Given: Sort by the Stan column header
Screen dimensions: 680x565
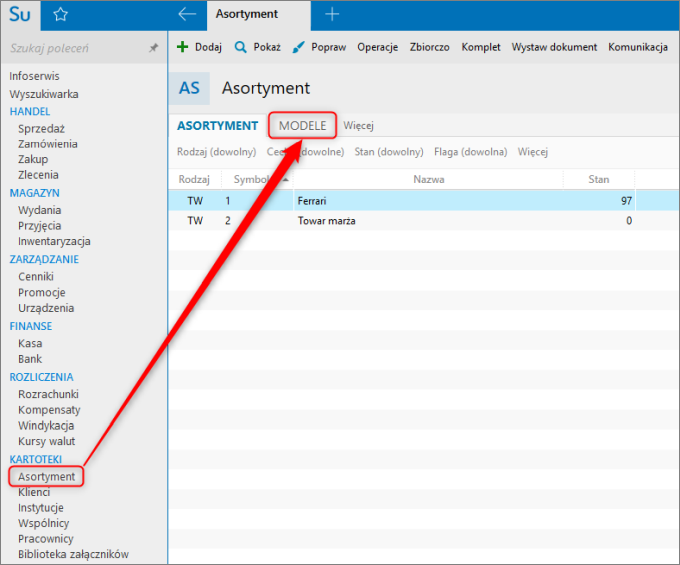Looking at the screenshot, I should coord(599,180).
